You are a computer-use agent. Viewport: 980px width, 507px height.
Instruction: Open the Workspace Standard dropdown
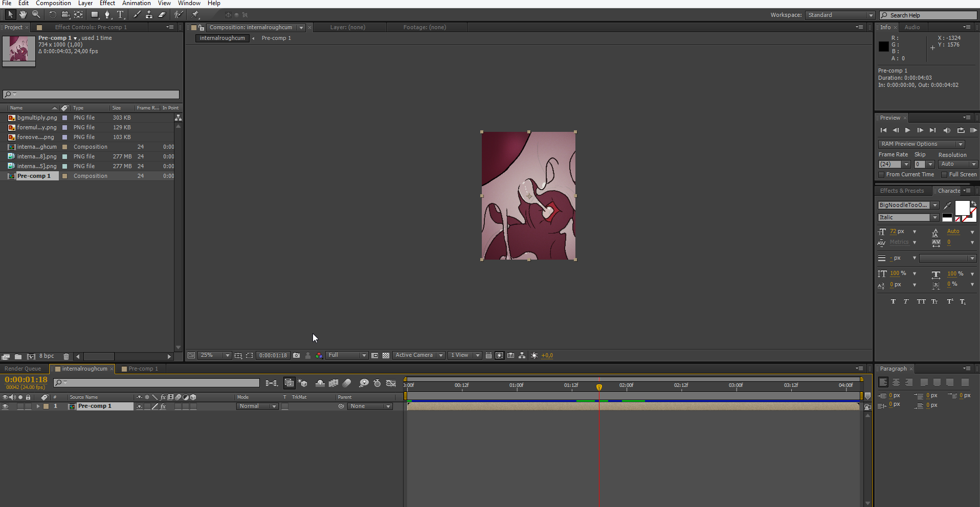pos(840,15)
